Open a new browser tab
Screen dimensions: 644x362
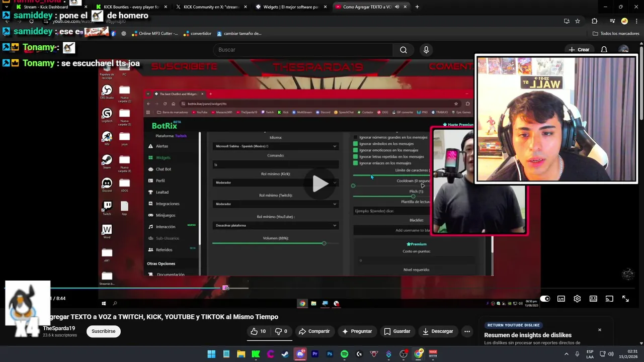pos(417,7)
